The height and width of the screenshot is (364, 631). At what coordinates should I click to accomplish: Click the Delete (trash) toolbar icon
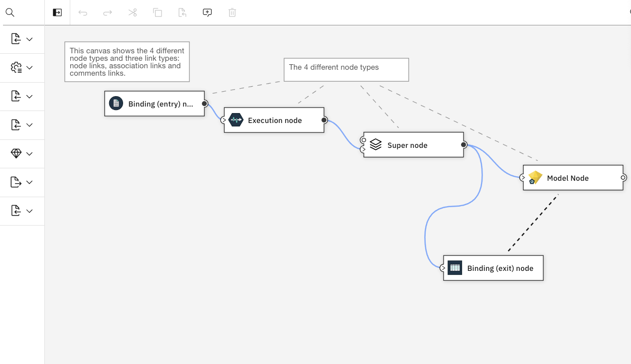[232, 12]
